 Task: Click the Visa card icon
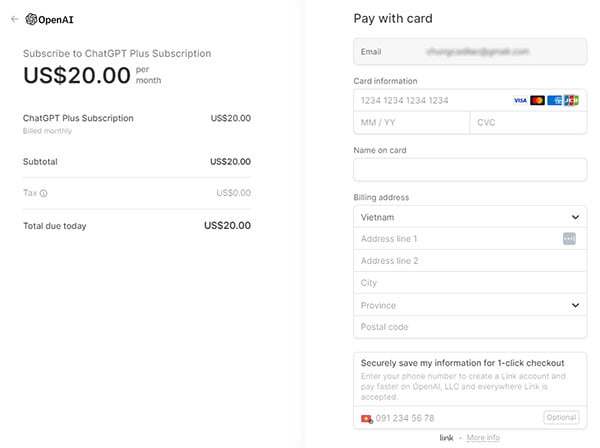click(520, 100)
